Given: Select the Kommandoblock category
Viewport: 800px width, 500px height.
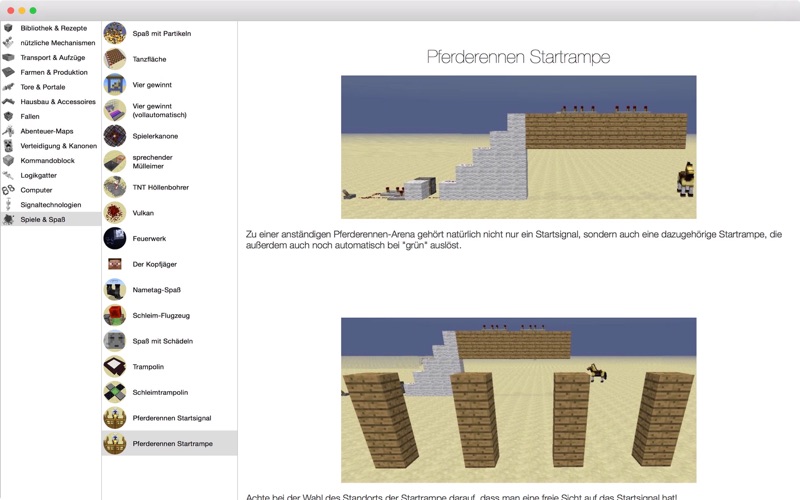Looking at the screenshot, I should [51, 161].
